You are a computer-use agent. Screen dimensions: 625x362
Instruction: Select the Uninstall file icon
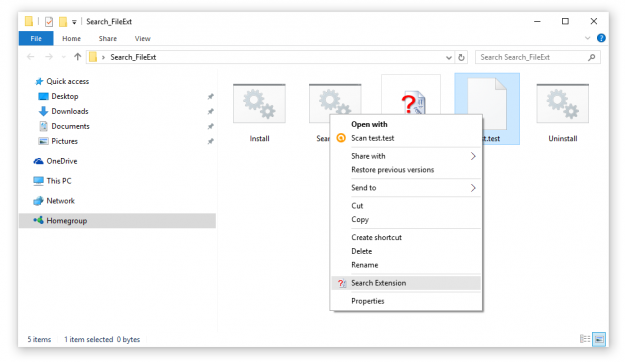tap(562, 104)
